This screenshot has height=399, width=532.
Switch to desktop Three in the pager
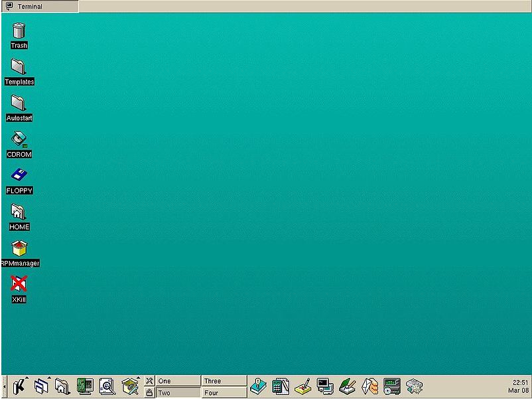click(x=224, y=380)
